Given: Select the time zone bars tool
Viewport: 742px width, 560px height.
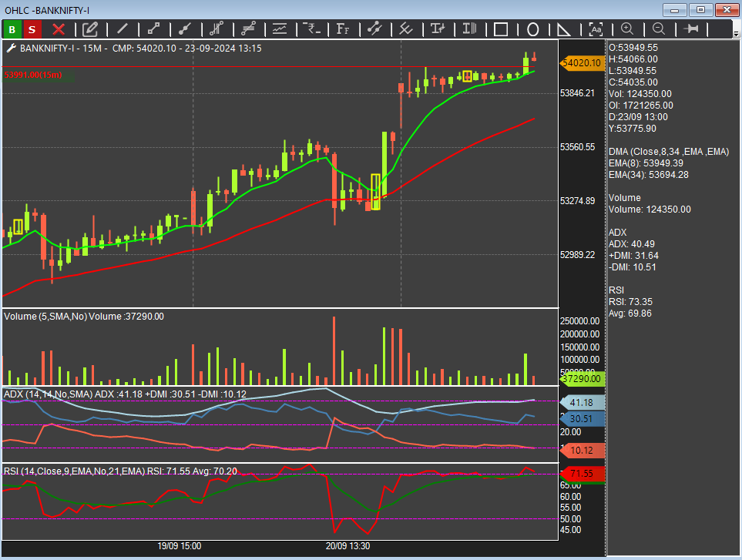Looking at the screenshot, I should click(x=469, y=29).
